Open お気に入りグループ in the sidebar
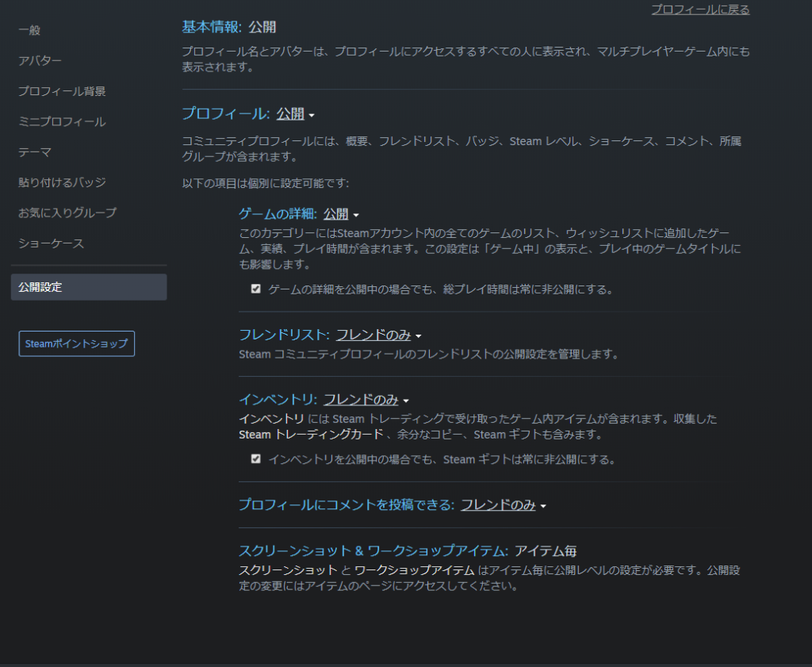The width and height of the screenshot is (812, 667). 67,213
